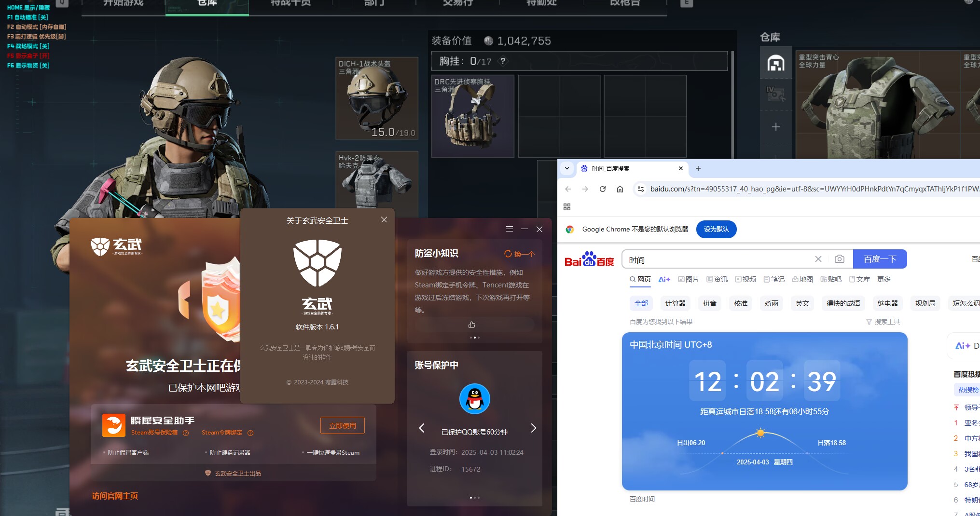980x516 pixels.
Task: Go to Chrome home page
Action: [x=620, y=189]
